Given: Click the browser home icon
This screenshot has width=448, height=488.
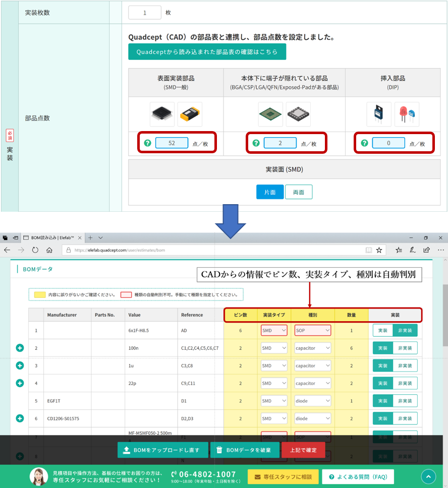Looking at the screenshot, I should pyautogui.click(x=49, y=250).
